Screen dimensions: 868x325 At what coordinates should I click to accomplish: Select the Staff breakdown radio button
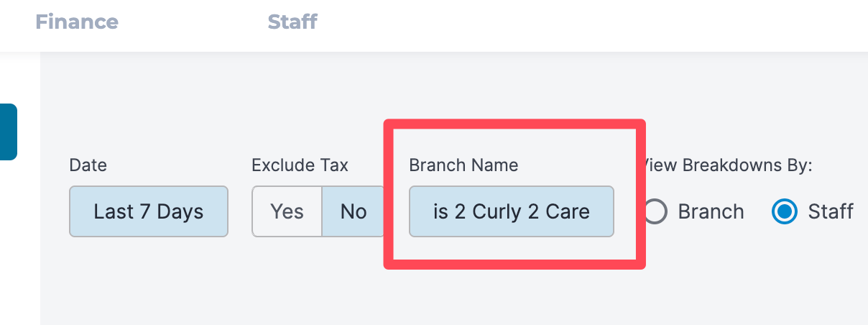[x=785, y=211]
